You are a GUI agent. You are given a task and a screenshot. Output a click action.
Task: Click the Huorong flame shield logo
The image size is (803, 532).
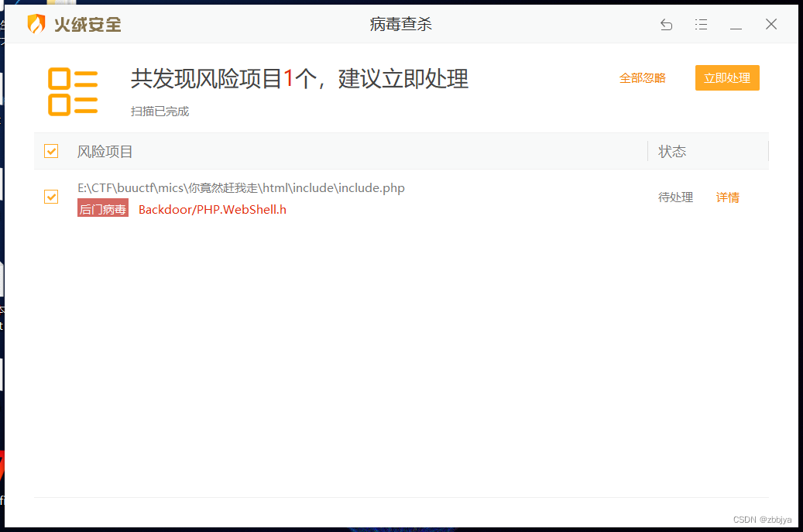click(36, 23)
